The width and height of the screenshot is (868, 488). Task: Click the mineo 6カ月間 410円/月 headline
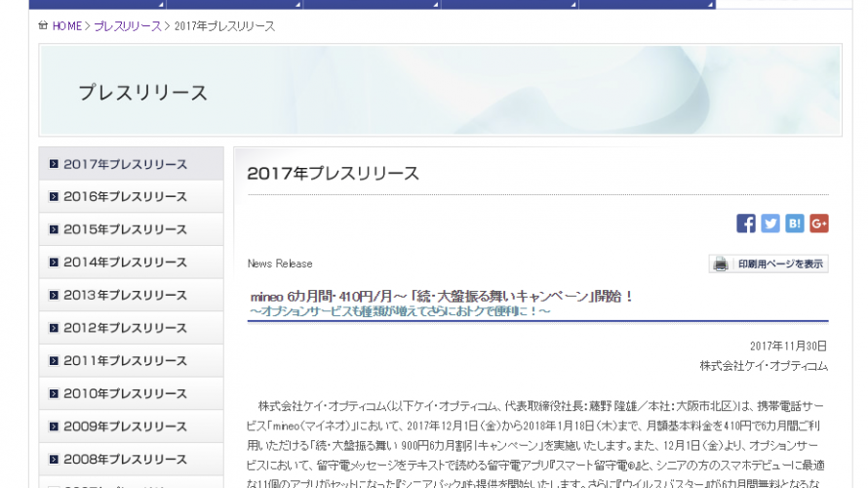pos(441,297)
